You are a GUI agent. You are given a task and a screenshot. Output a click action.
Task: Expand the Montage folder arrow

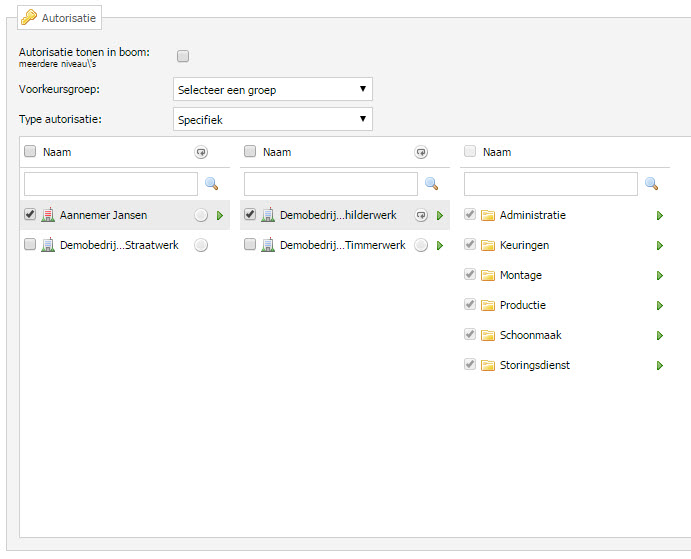tap(660, 276)
